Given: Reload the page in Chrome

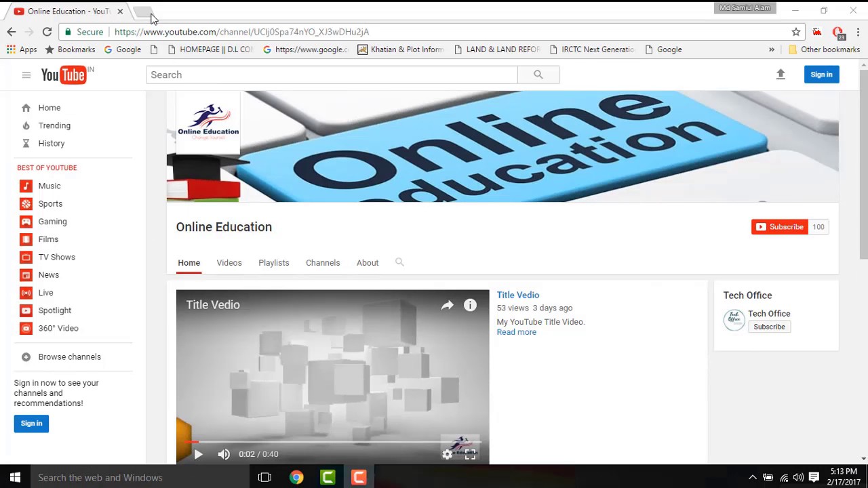Looking at the screenshot, I should point(47,32).
